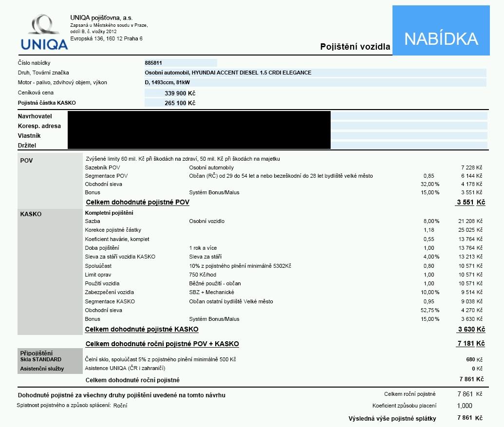Click the 'Celkem dohodnuté pojistné KASKO' total label

142,330
